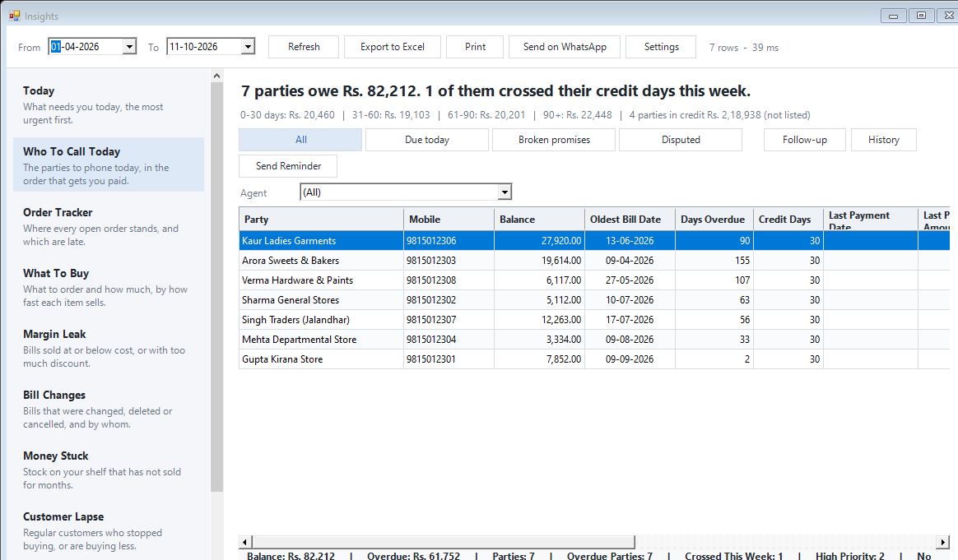Click Export to Excel button
This screenshot has height=560, width=958.
393,47
